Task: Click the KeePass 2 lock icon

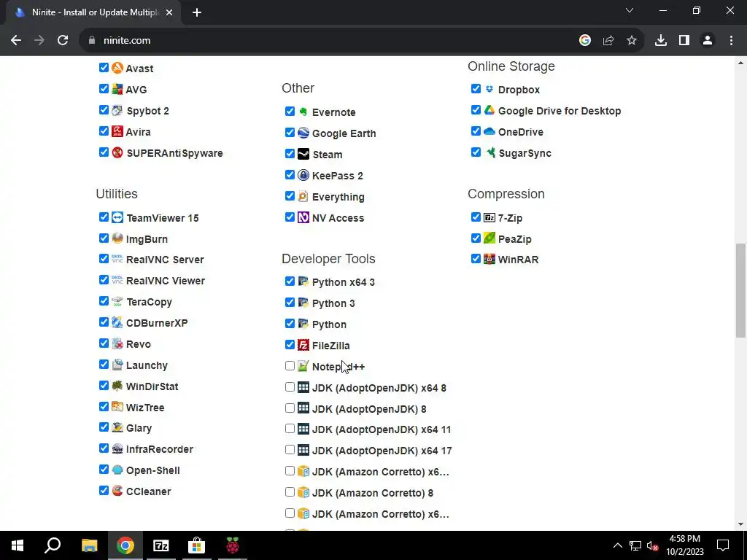Action: (x=303, y=175)
